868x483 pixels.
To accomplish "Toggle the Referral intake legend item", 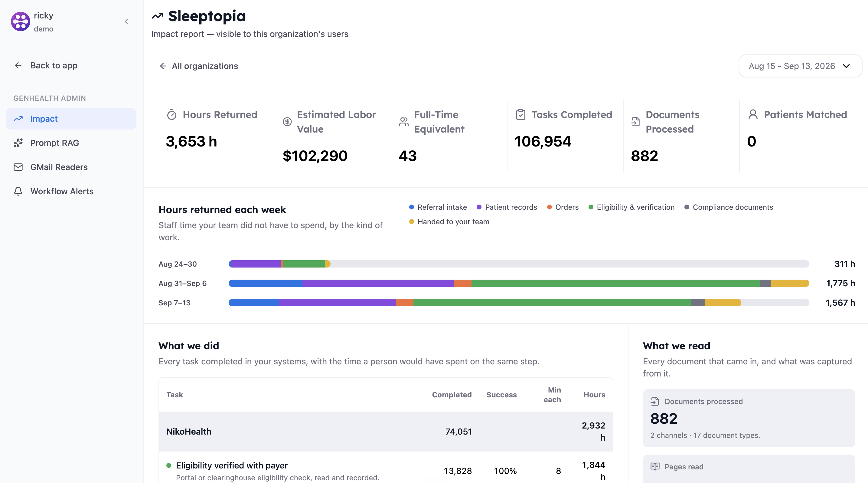I will click(x=438, y=207).
